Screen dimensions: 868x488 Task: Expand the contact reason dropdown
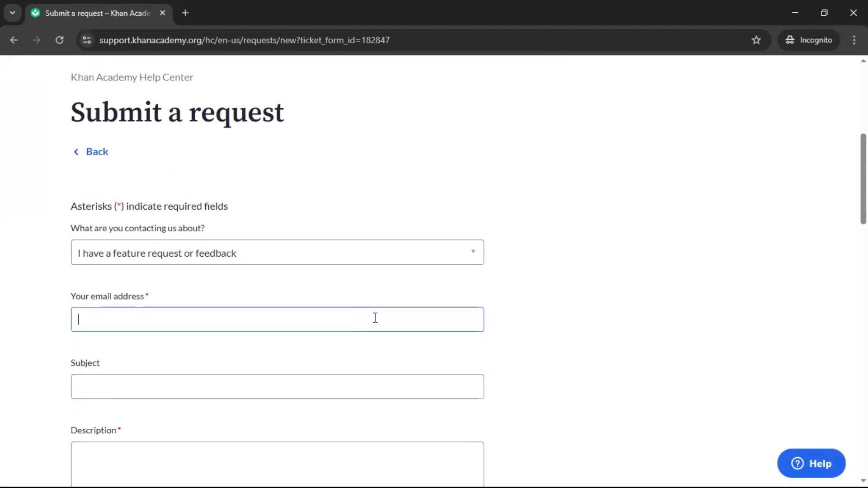click(x=277, y=253)
